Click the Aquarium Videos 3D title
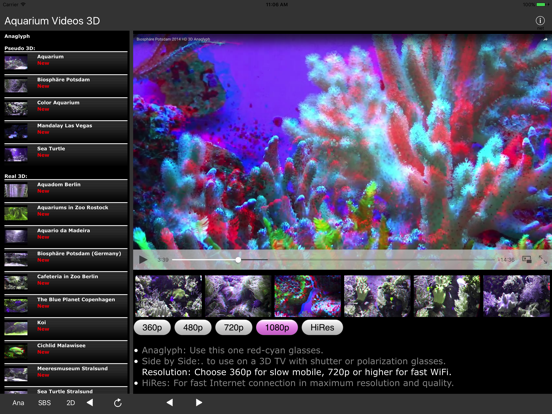The height and width of the screenshot is (414, 552). 52,21
